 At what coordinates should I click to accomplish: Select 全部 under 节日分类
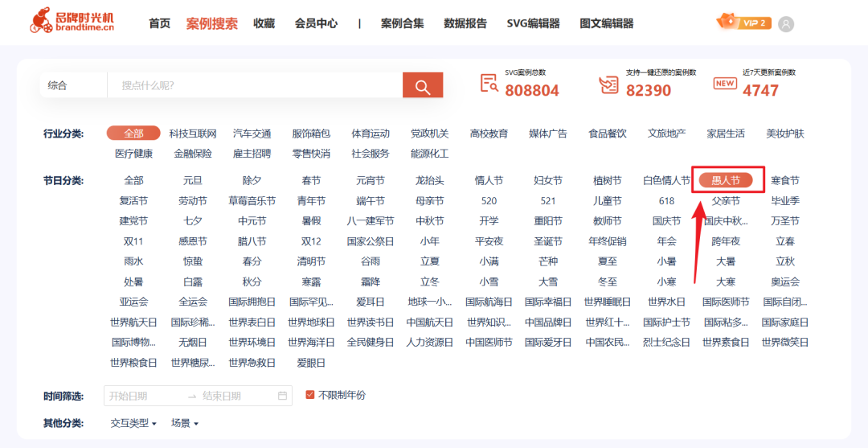click(x=133, y=180)
